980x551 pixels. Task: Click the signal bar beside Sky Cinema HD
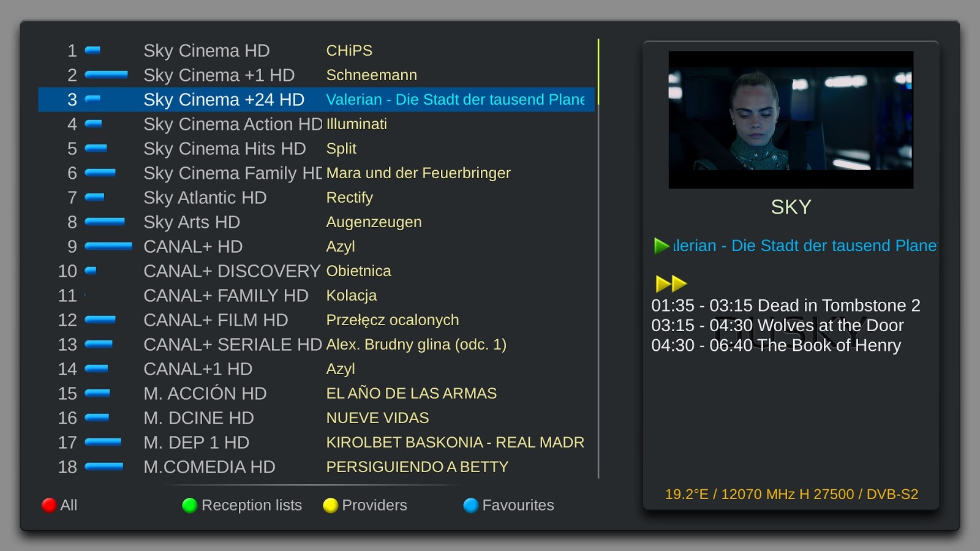coord(92,51)
